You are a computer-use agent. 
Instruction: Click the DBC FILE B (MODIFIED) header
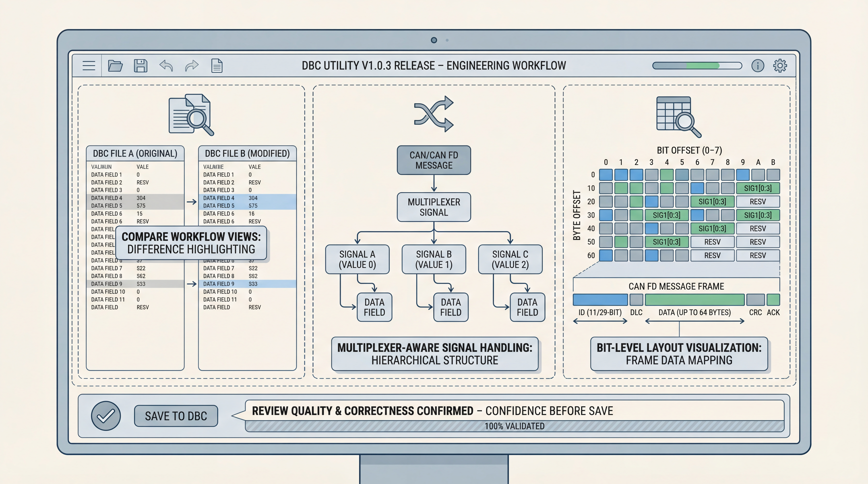coord(247,153)
